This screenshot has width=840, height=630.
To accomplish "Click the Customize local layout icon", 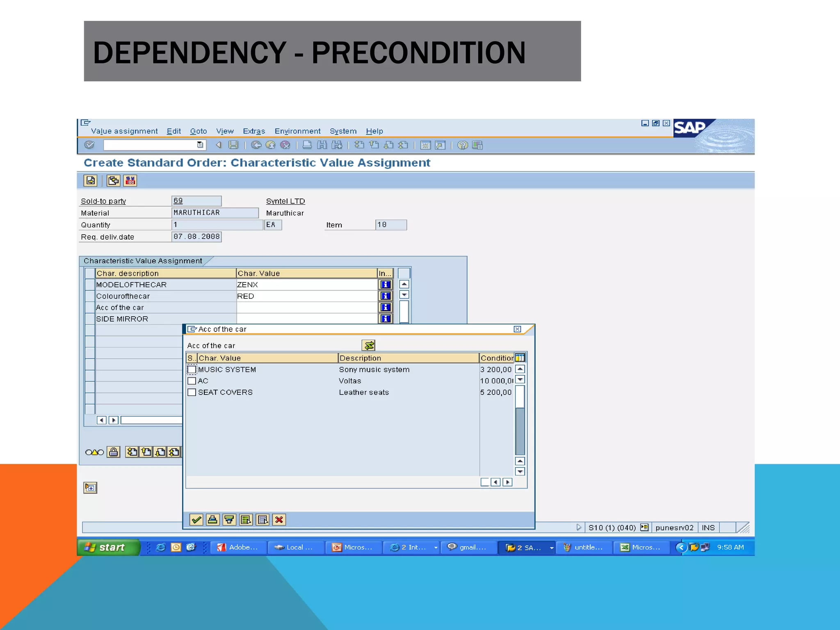I will pyautogui.click(x=477, y=145).
